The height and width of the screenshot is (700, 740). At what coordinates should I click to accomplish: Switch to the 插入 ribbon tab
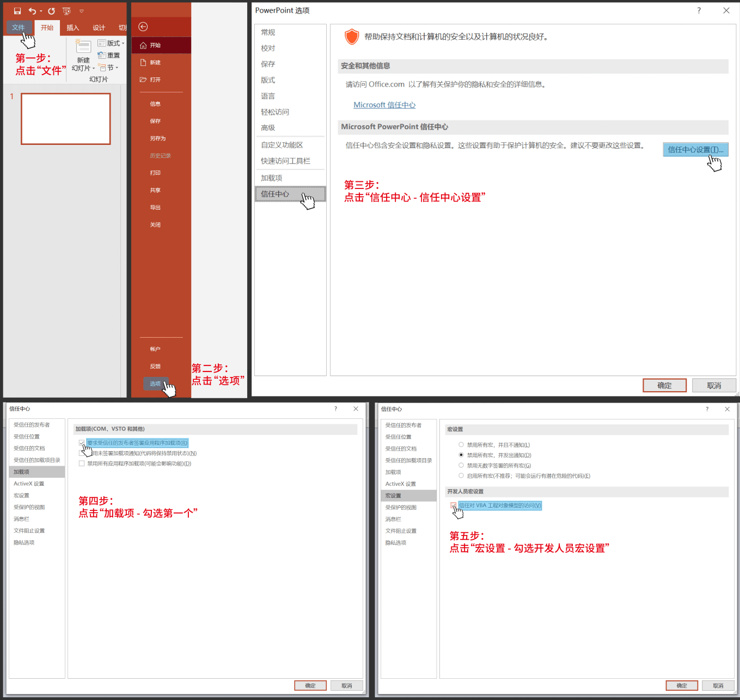[73, 28]
